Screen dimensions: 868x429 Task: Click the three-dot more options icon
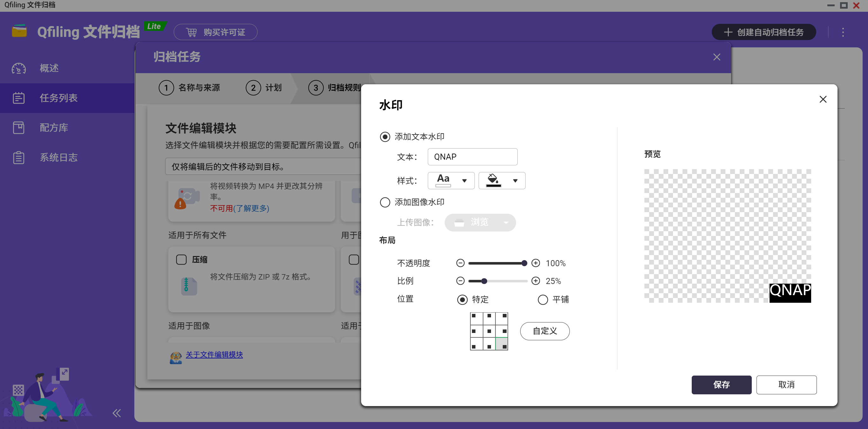[x=843, y=32]
